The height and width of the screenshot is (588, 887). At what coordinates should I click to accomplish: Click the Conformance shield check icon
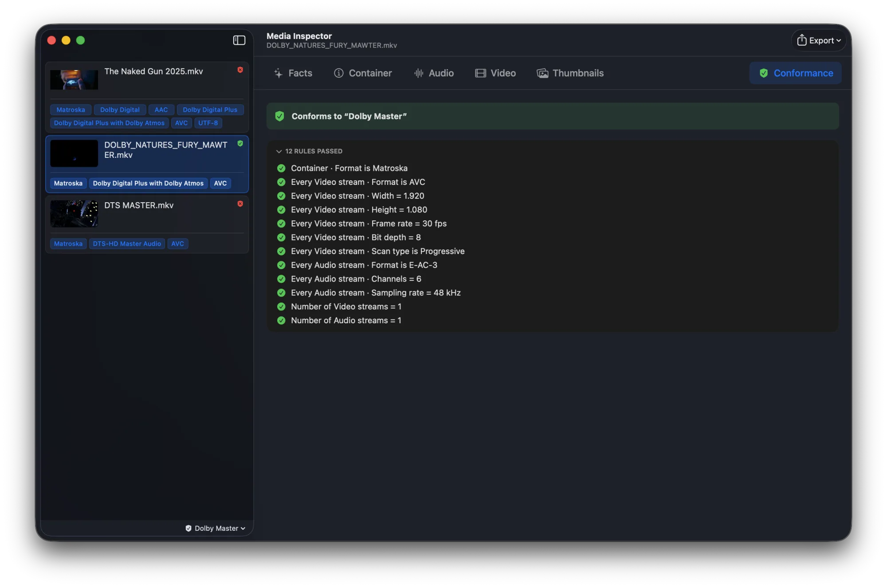click(x=764, y=73)
